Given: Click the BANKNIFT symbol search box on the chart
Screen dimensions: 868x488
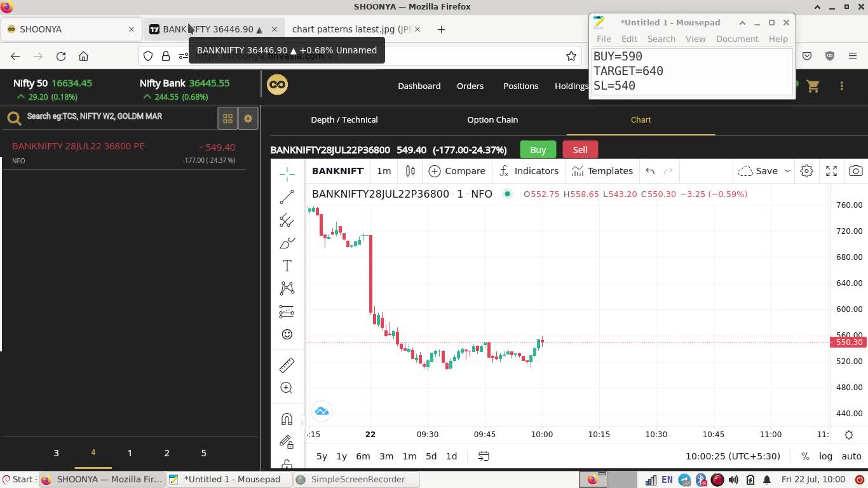Looking at the screenshot, I should click(338, 171).
